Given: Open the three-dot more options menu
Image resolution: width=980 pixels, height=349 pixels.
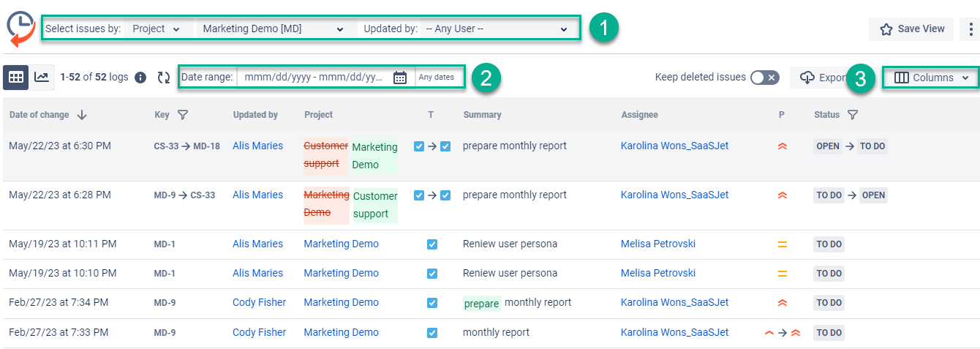Looking at the screenshot, I should tap(970, 29).
